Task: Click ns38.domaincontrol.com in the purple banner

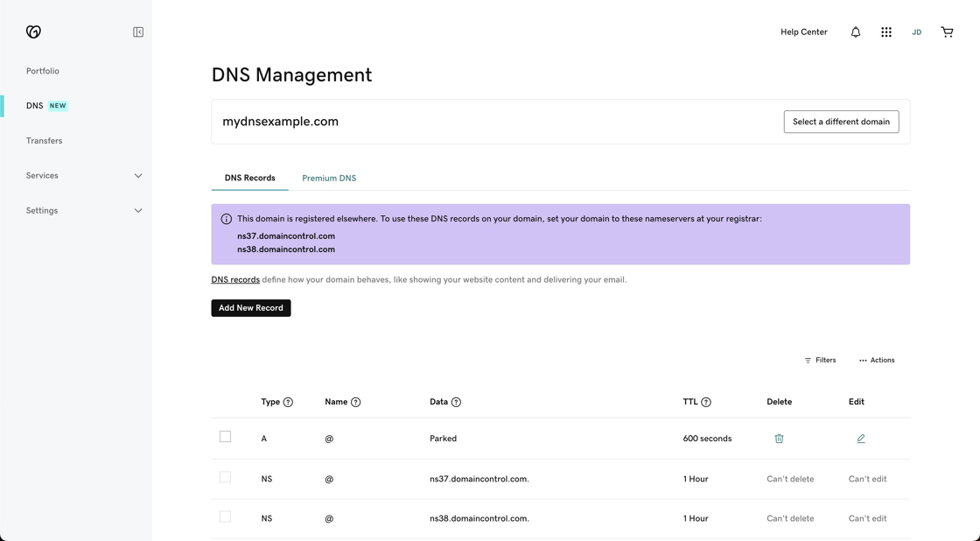Action: (x=286, y=249)
